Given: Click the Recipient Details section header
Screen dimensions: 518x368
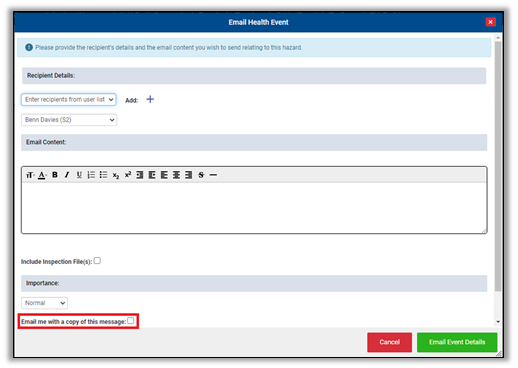Looking at the screenshot, I should click(254, 76).
